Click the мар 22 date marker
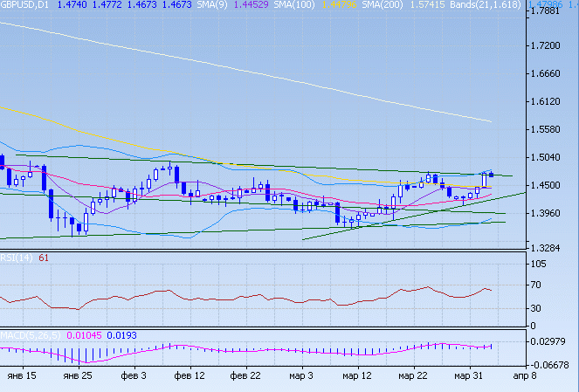The height and width of the screenshot is (392, 579). [412, 375]
